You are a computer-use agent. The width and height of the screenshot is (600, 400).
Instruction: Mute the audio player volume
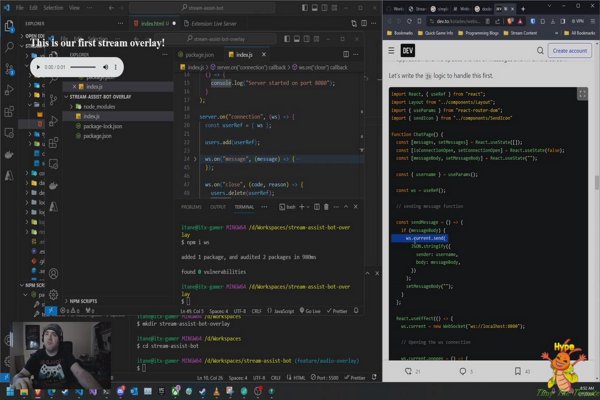[x=105, y=67]
